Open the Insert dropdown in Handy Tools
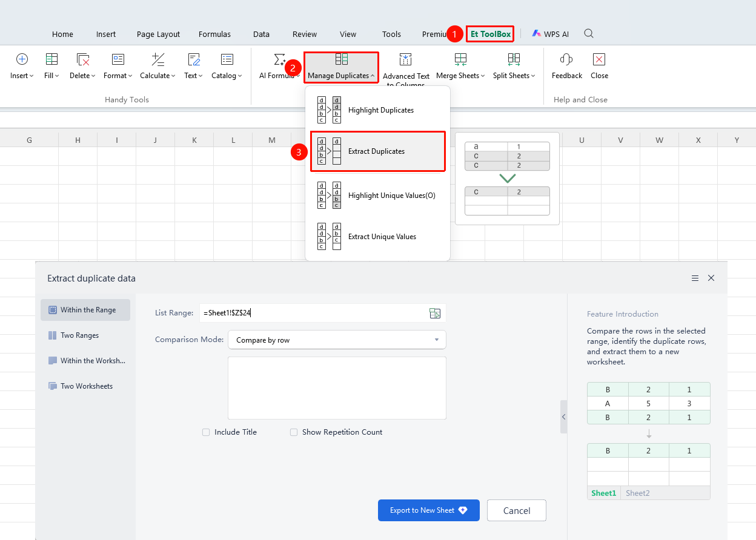 (x=22, y=67)
